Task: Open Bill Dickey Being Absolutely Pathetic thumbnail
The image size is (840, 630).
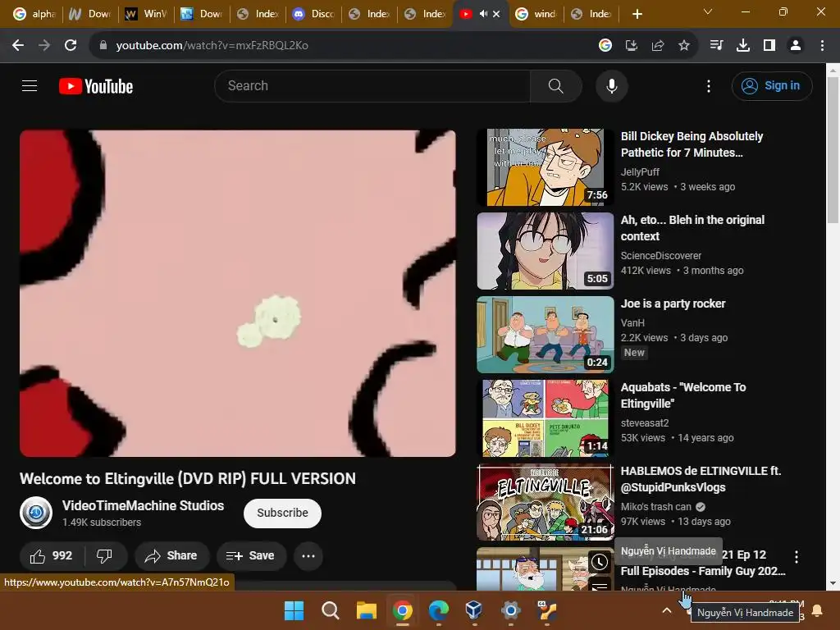Action: [546, 167]
